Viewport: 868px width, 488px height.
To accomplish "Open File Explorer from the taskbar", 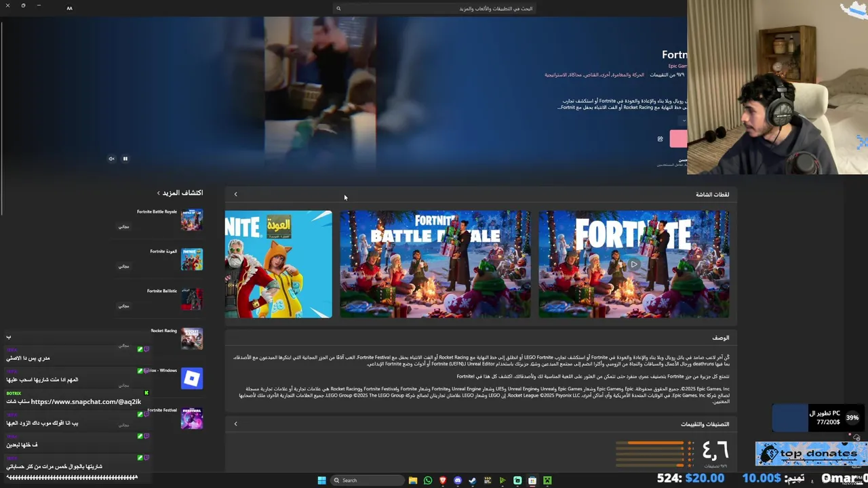I will point(413,481).
